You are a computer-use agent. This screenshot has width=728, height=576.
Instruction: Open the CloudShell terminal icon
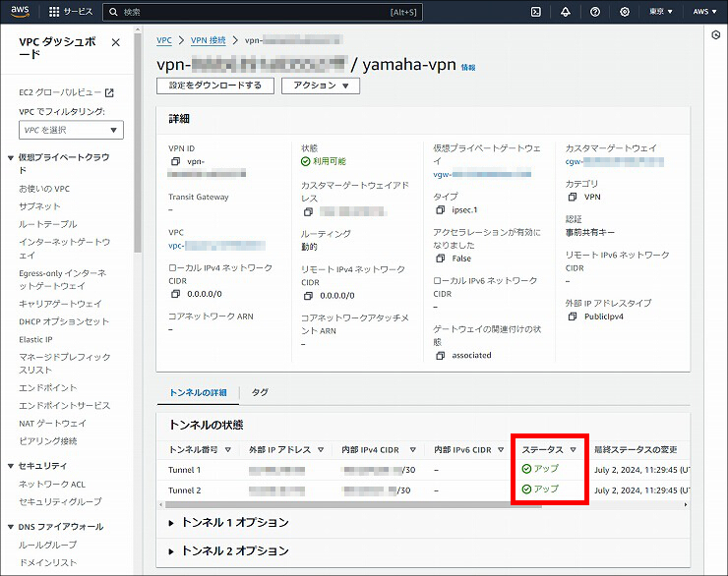pos(536,12)
